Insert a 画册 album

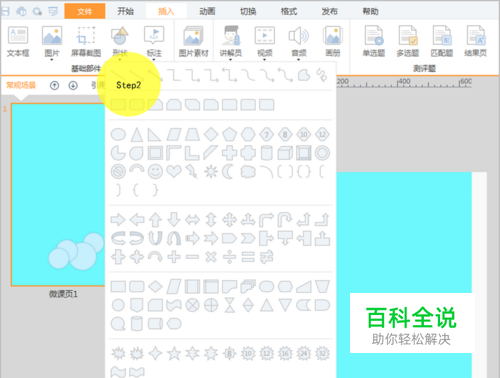(x=333, y=42)
